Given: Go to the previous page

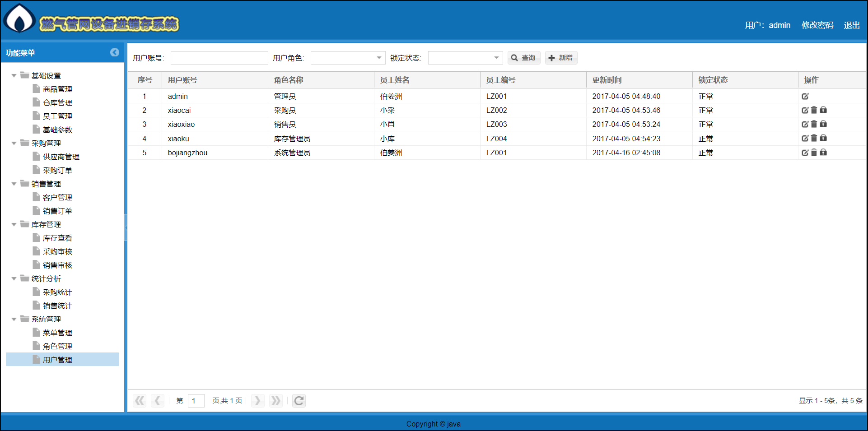Looking at the screenshot, I should pos(157,401).
